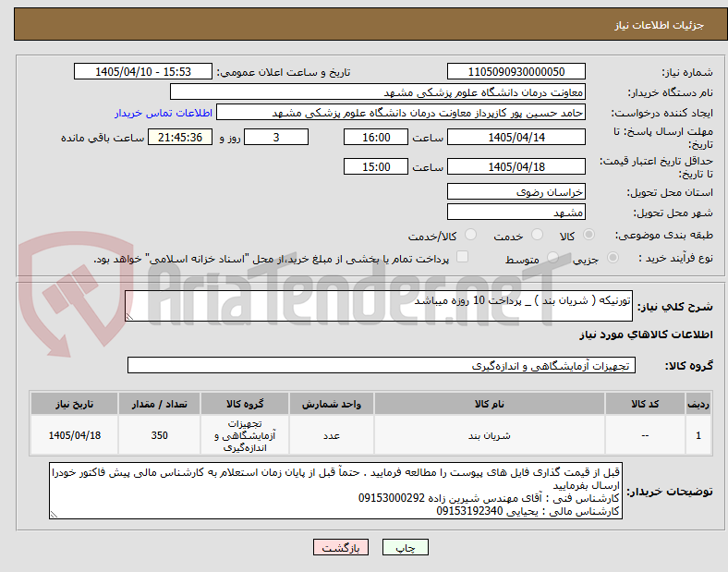
Task: Select the خدمت radio button
Action: [537, 235]
